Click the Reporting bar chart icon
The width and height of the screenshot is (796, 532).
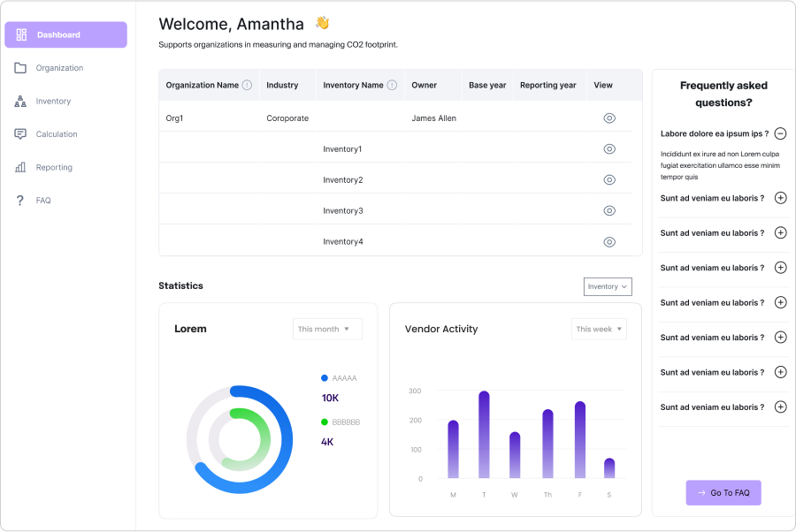[x=20, y=167]
